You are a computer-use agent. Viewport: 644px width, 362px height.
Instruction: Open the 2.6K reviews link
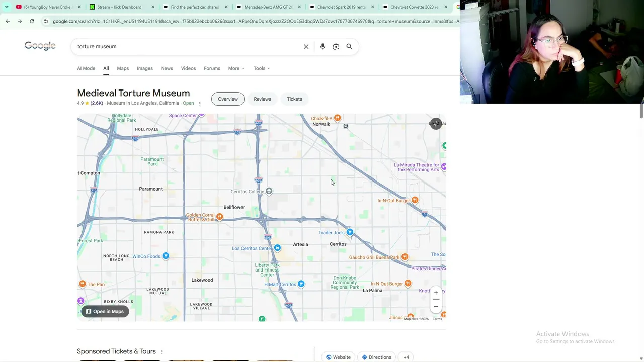click(x=97, y=103)
